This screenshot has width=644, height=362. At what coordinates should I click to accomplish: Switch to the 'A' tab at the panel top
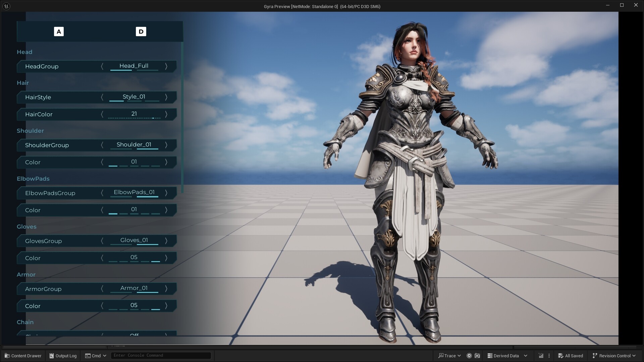pyautogui.click(x=59, y=31)
